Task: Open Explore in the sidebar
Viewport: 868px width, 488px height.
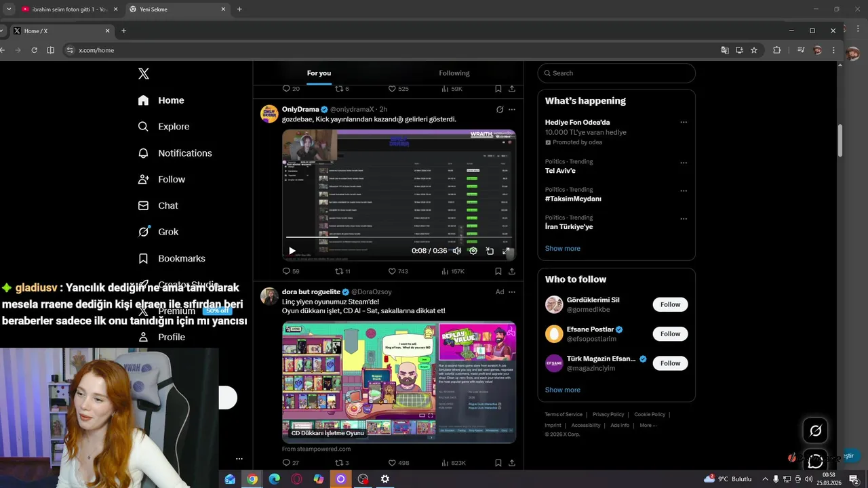Action: (163, 127)
